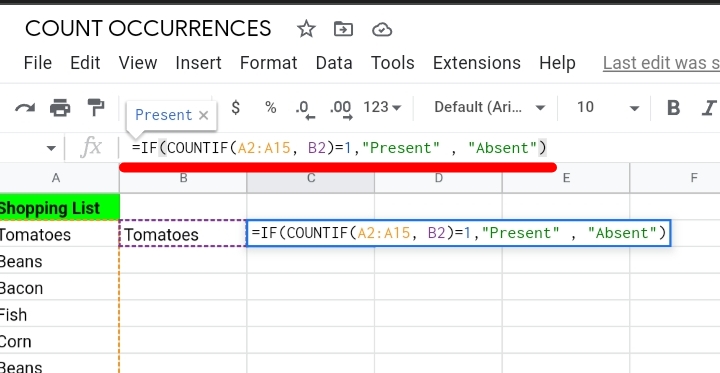
Task: Open the Extensions menu
Action: 477,63
